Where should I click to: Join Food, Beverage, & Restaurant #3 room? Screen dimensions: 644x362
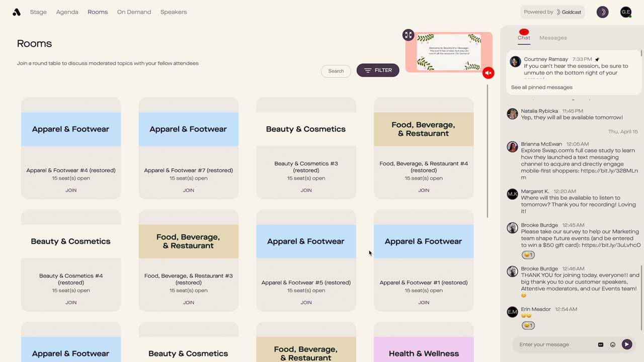coord(189,302)
